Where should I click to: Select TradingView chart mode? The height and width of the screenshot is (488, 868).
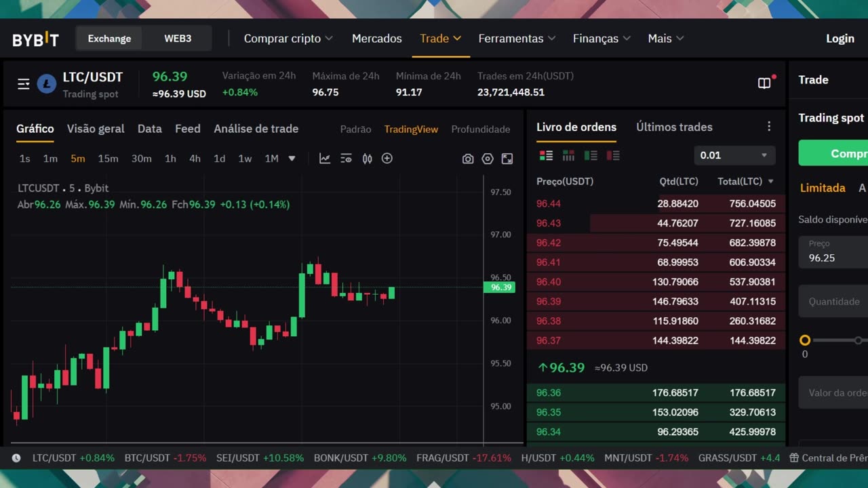411,129
